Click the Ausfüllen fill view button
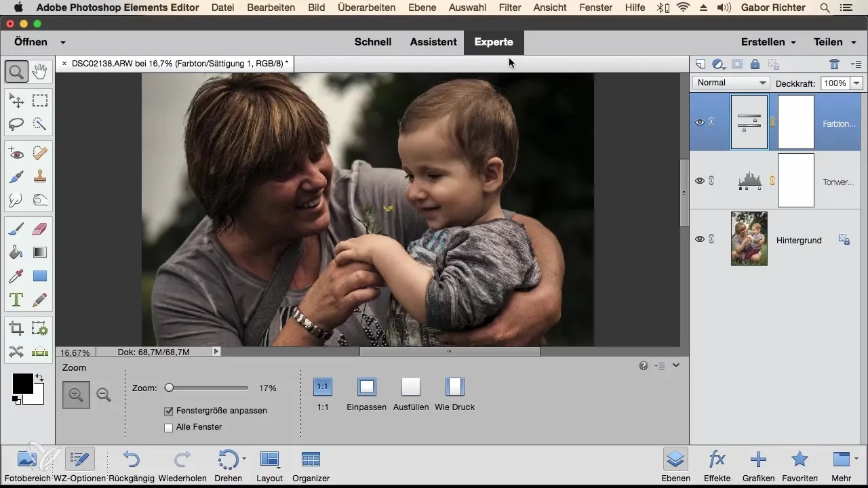Screen dimensions: 868x488 tap(411, 394)
